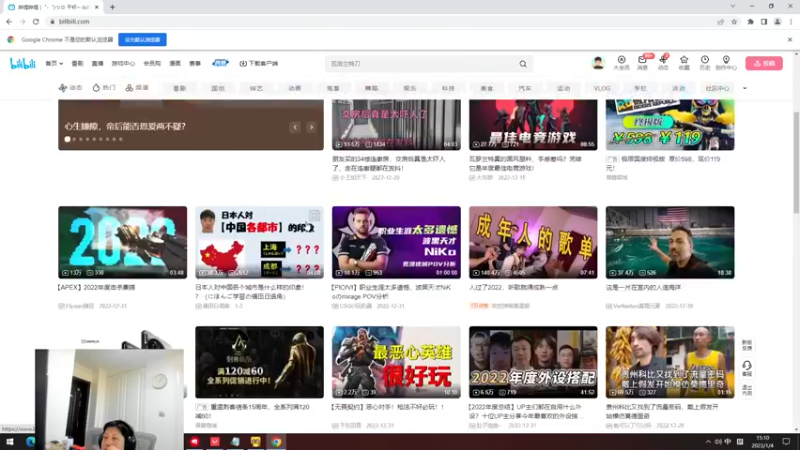
Task: Select the 番剧 category tab
Action: pos(180,88)
